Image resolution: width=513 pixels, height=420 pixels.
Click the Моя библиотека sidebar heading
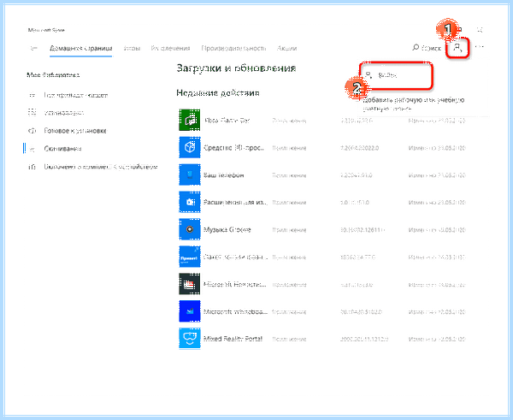[x=53, y=75]
